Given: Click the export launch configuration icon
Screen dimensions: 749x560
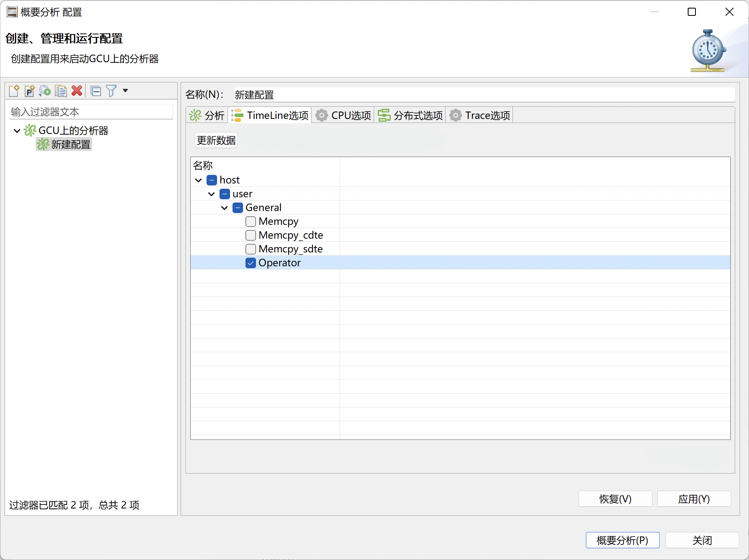Looking at the screenshot, I should 45,90.
